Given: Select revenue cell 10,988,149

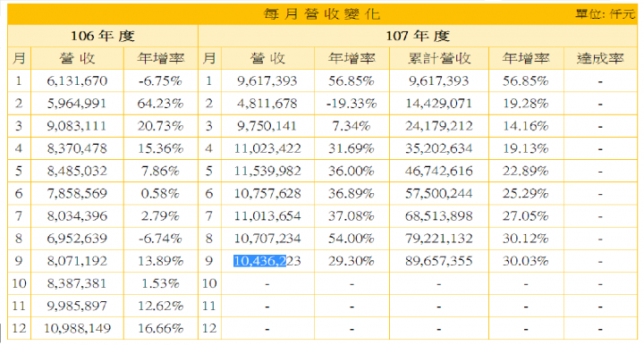Looking at the screenshot, I should (x=77, y=329).
